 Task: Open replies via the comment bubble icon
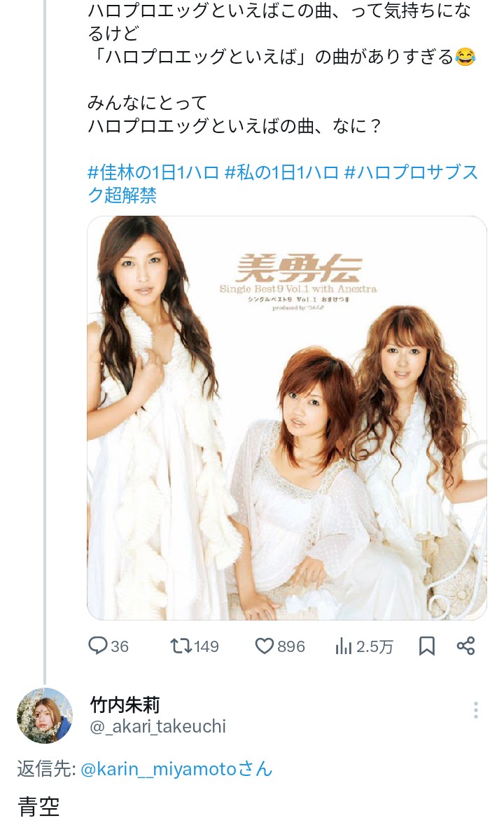coord(97,646)
